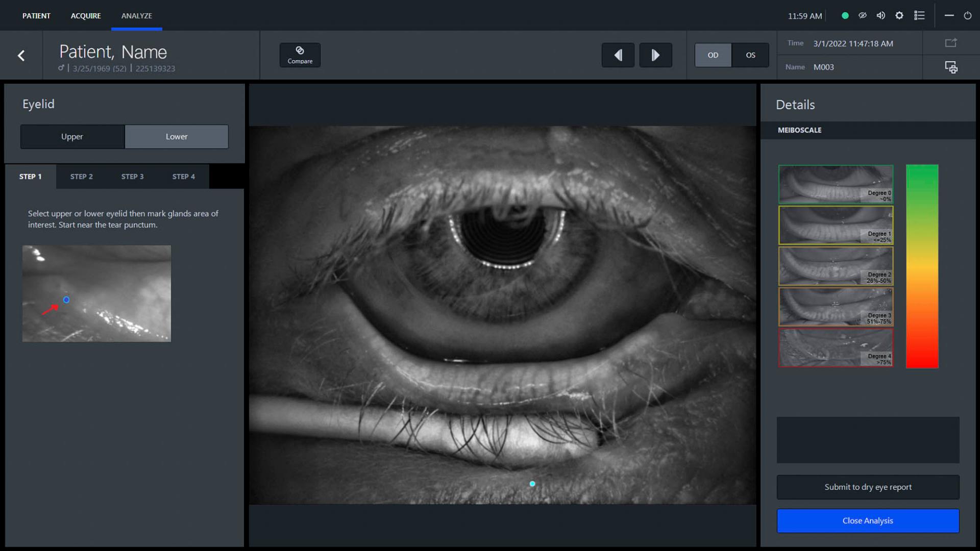Select the OS left eye
980x551 pixels.
coord(750,55)
